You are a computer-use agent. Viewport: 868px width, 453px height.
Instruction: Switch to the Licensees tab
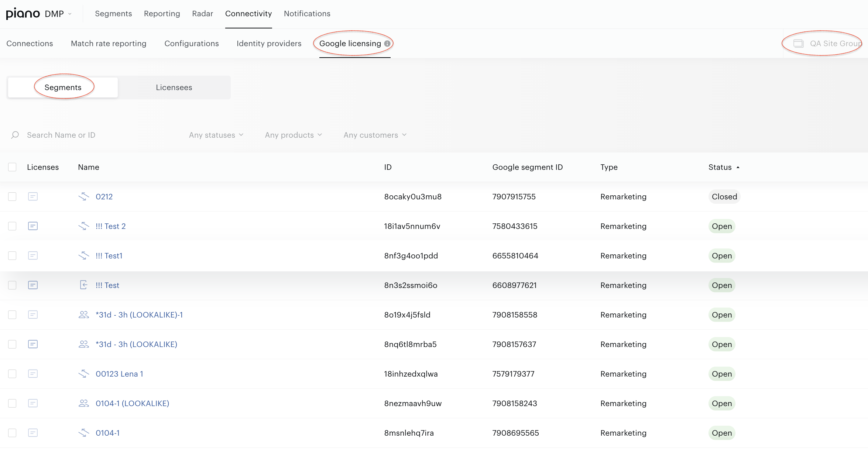tap(174, 87)
